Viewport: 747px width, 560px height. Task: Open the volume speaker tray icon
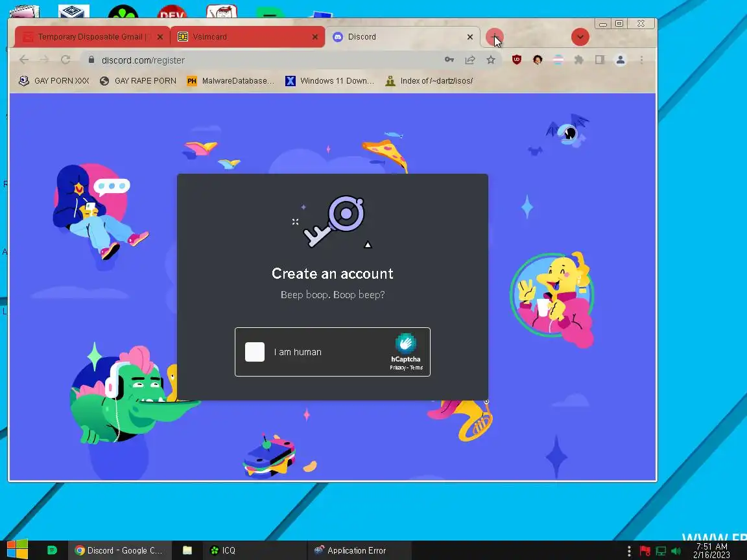pos(676,551)
